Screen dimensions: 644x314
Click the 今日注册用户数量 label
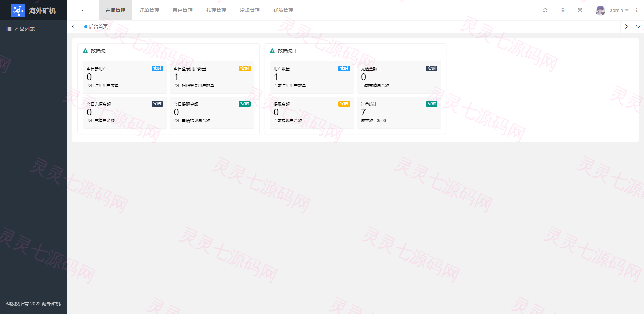[x=103, y=86]
